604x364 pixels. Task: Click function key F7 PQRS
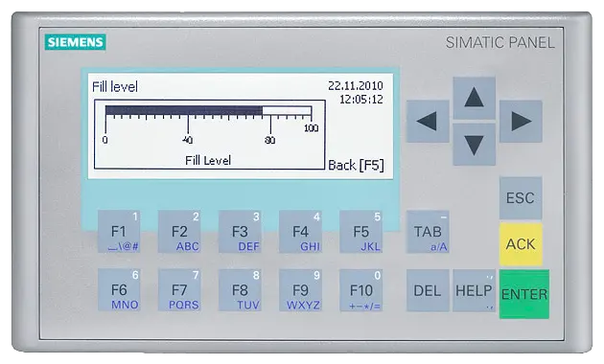(179, 290)
